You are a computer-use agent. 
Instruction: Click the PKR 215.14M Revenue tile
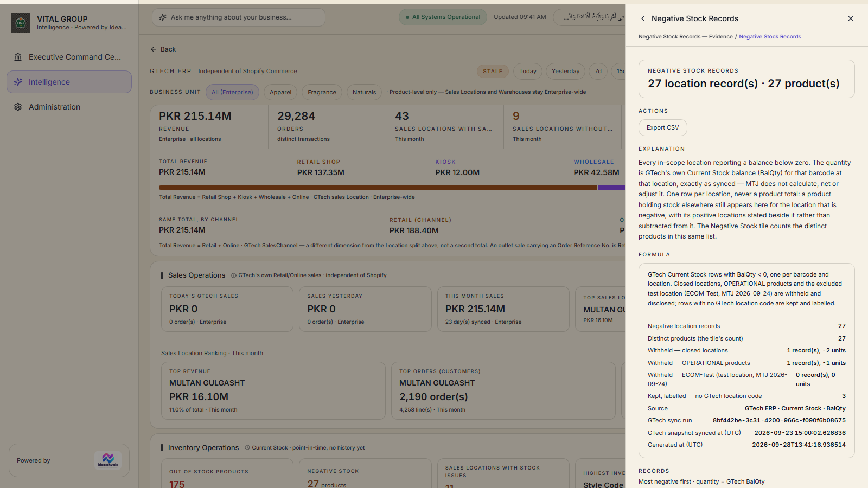point(209,127)
